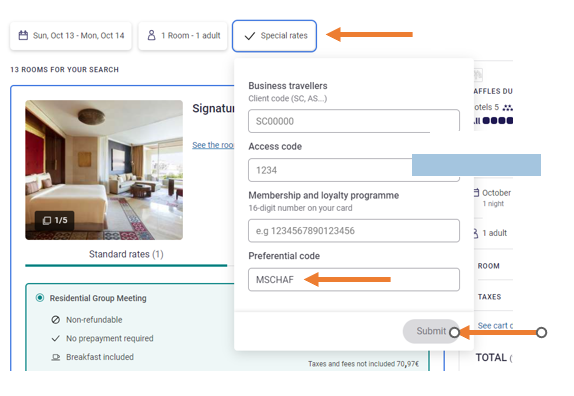Switch to Standard rates (1) tab

click(126, 254)
